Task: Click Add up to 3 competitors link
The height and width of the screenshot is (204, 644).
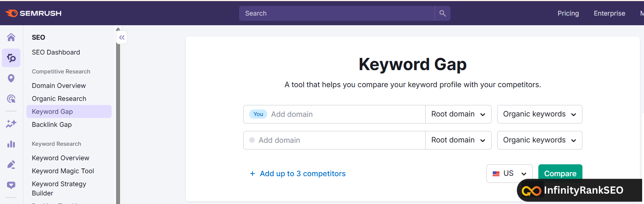Action: click(x=303, y=174)
